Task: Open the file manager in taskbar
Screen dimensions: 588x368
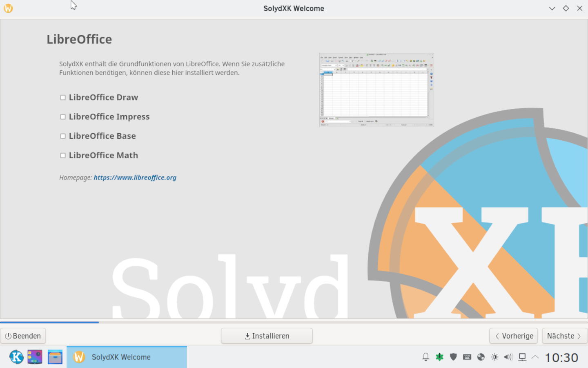Action: (x=55, y=357)
